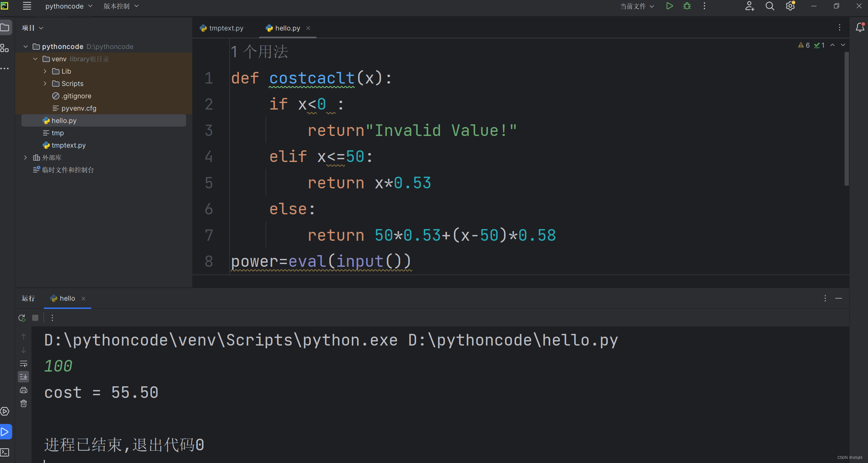Viewport: 868px width, 463px height.
Task: Start a debug session with the bug icon
Action: (687, 6)
